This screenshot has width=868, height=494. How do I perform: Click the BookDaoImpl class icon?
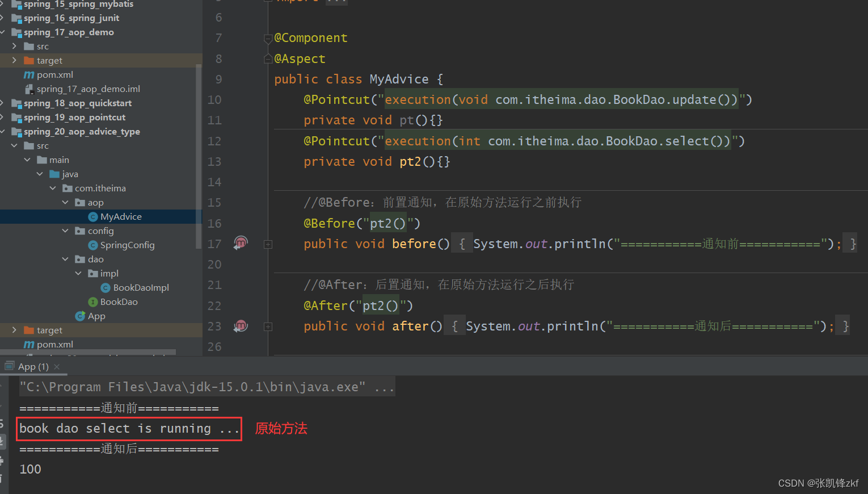coord(106,288)
